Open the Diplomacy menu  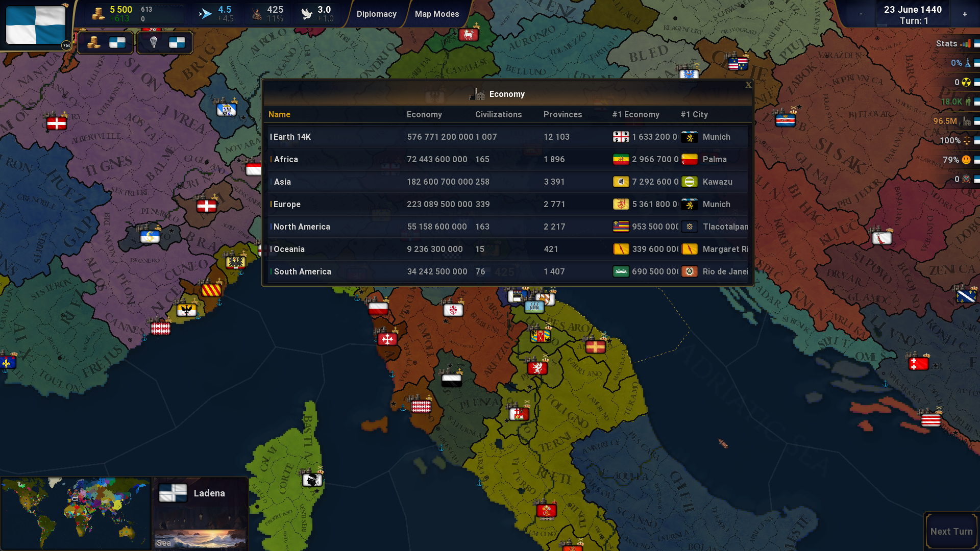pyautogui.click(x=376, y=14)
